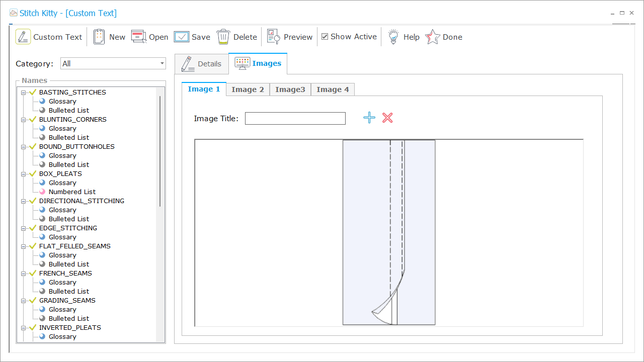644x362 pixels.
Task: Collapse the FRENCH_SEAMS tree node
Action: point(24,274)
